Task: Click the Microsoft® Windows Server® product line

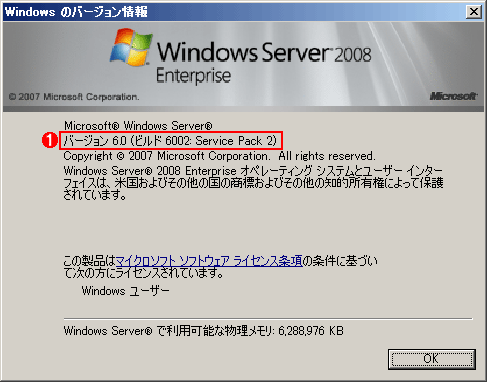Action: pos(138,126)
